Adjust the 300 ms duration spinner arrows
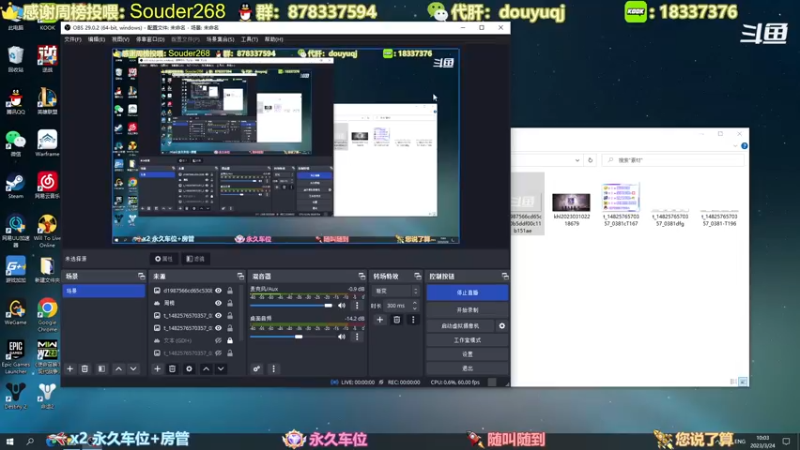This screenshot has width=800, height=450. click(x=415, y=306)
